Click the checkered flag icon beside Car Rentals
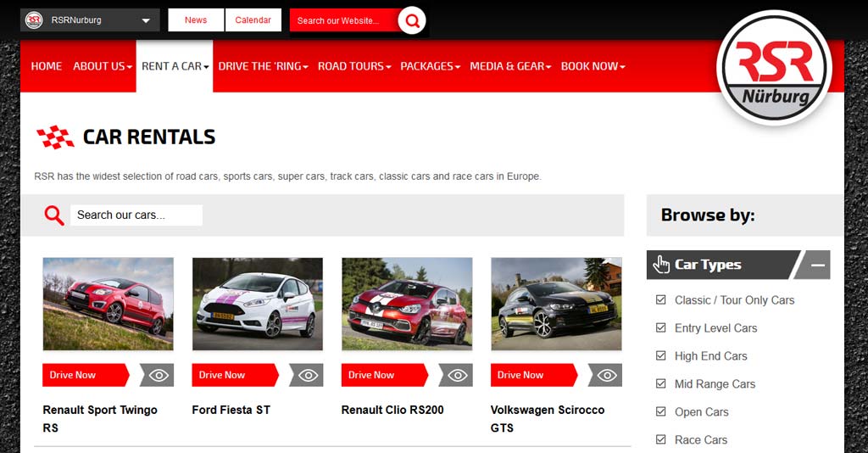Image resolution: width=868 pixels, height=453 pixels. pyautogui.click(x=55, y=137)
